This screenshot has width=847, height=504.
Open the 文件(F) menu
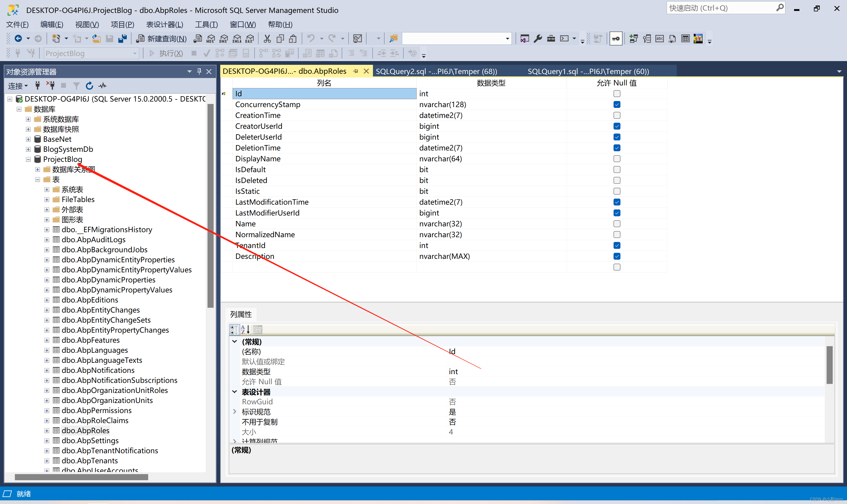click(17, 24)
